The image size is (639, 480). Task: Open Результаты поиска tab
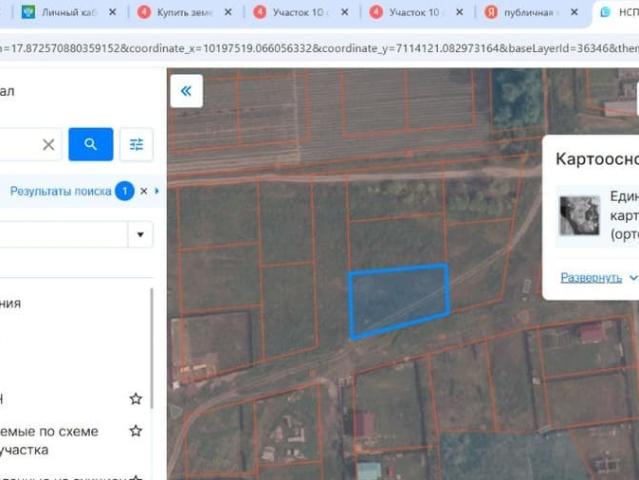(60, 191)
